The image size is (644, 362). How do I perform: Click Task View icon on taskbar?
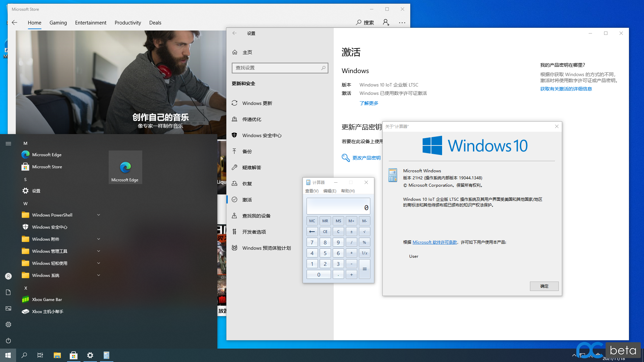[x=40, y=355]
